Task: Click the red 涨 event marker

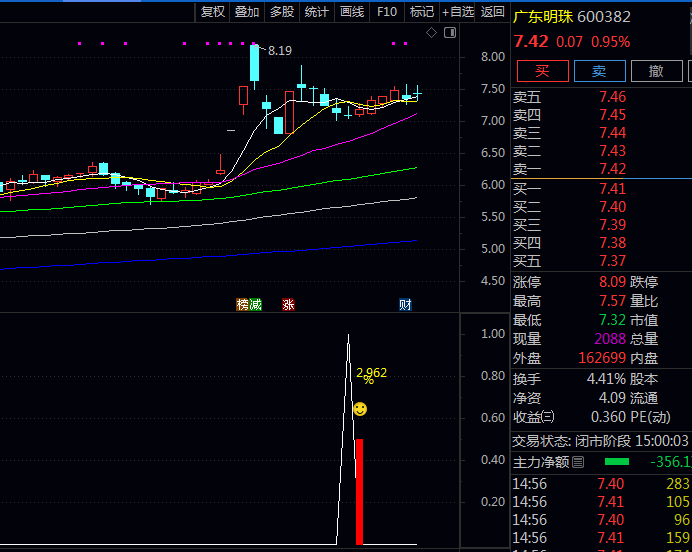Action: pyautogui.click(x=288, y=304)
